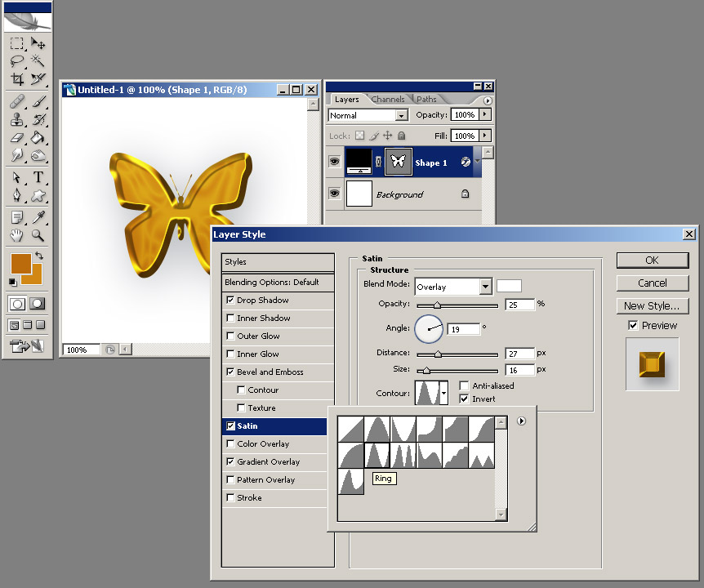Confirm Layer Style with OK
704x588 pixels.
(653, 261)
